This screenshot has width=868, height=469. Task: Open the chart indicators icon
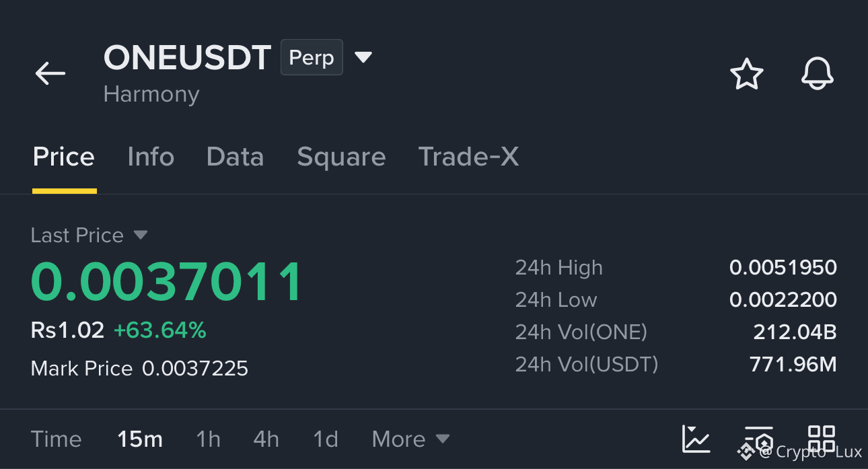tap(696, 439)
